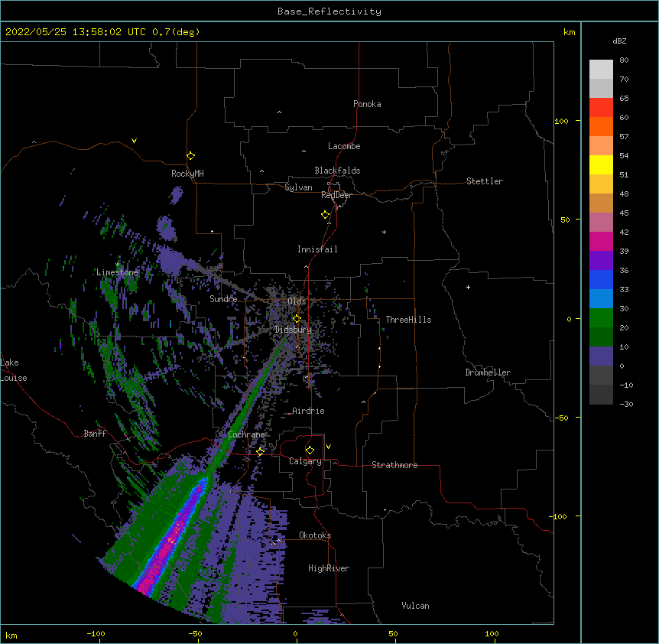Click the -30 value on the dBZ legend
This screenshot has width=659, height=644.
[626, 404]
